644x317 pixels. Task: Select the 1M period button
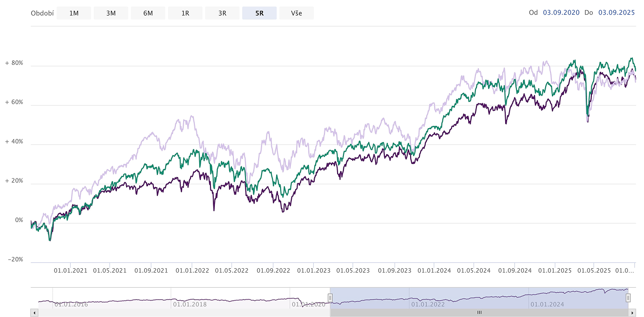coord(74,13)
